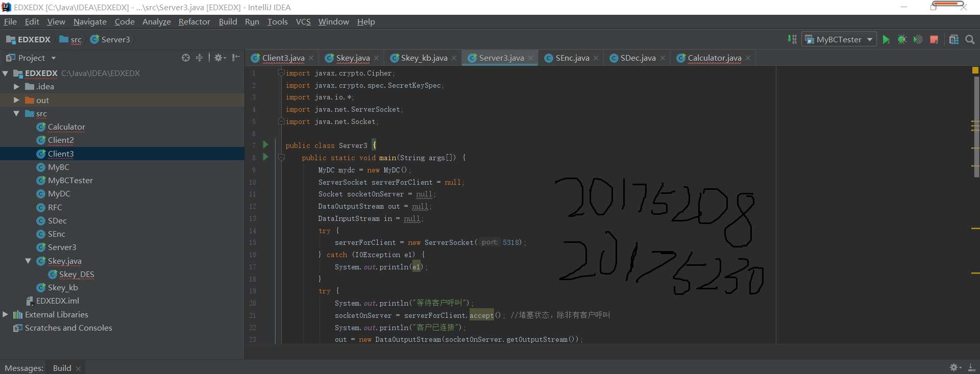This screenshot has width=980, height=374.
Task: Open the Refactor menu
Action: pyautogui.click(x=194, y=21)
